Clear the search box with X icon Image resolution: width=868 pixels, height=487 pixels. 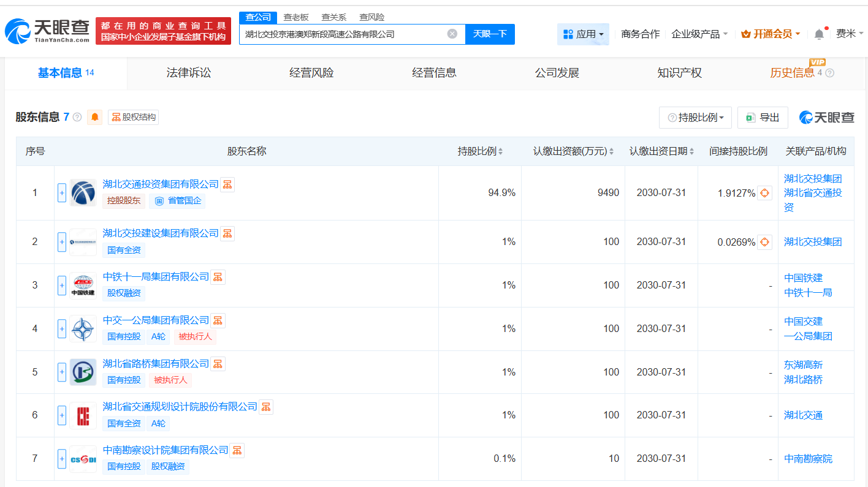(x=452, y=34)
